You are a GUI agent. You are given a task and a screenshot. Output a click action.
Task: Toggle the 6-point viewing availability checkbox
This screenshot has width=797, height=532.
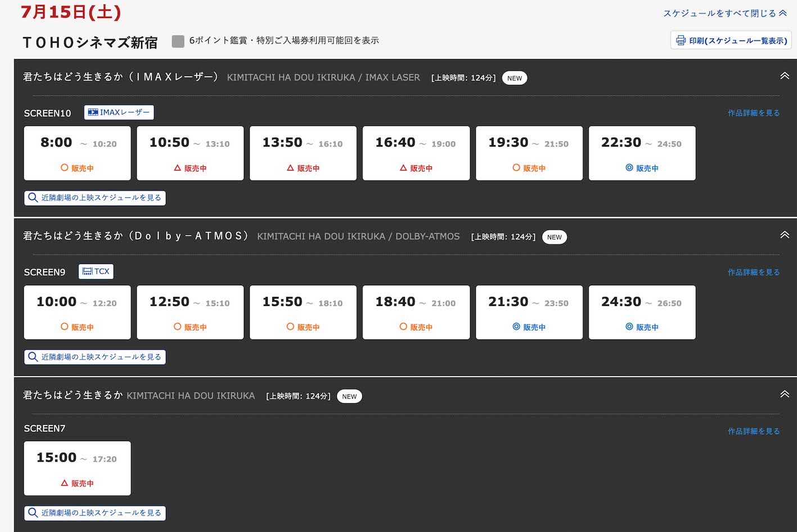pyautogui.click(x=178, y=41)
